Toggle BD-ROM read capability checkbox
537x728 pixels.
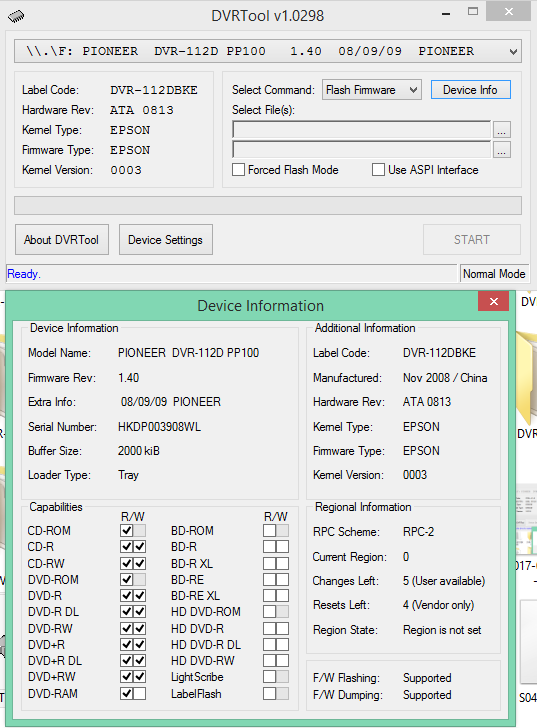[270, 531]
